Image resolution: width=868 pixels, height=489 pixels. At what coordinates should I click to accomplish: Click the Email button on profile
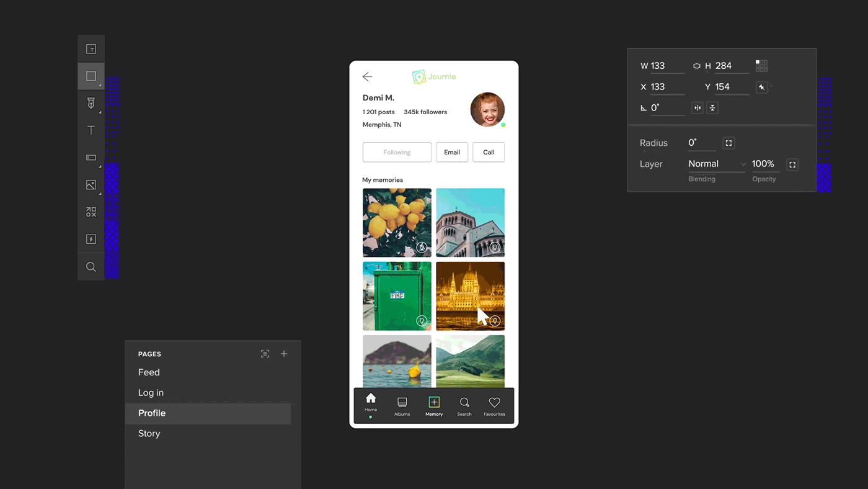tap(452, 152)
